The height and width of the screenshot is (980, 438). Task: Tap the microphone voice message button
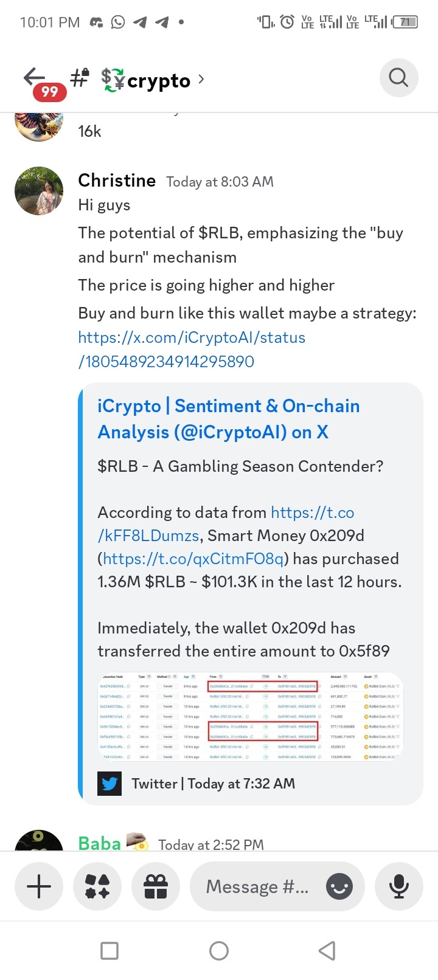(x=398, y=886)
